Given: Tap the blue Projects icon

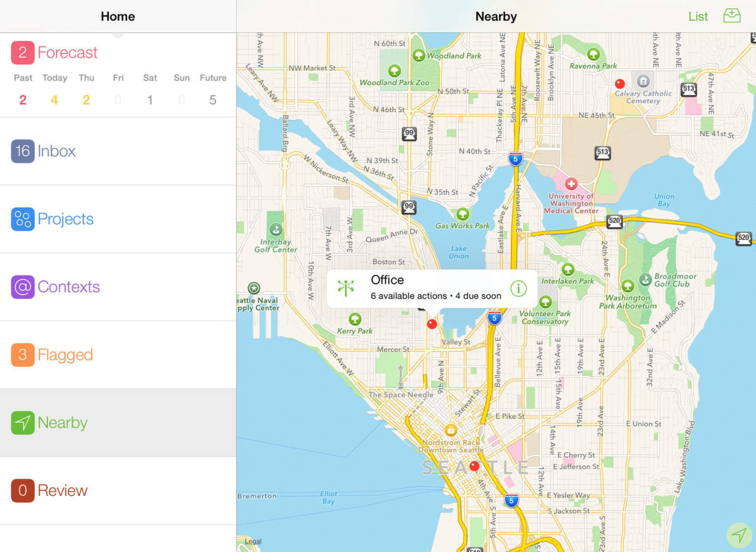Looking at the screenshot, I should coord(22,219).
